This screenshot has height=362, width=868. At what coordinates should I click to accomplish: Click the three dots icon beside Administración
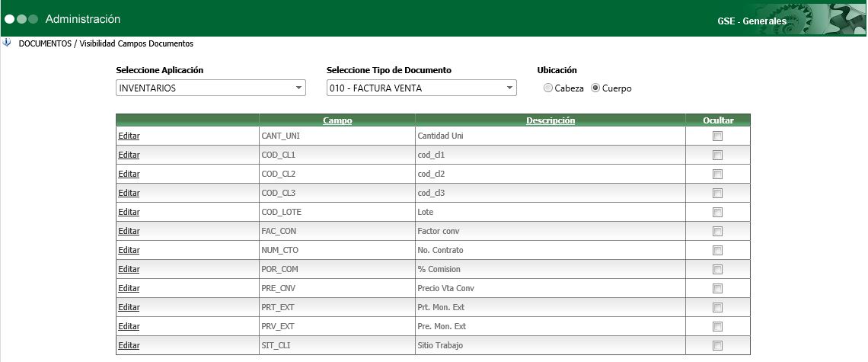[21, 19]
